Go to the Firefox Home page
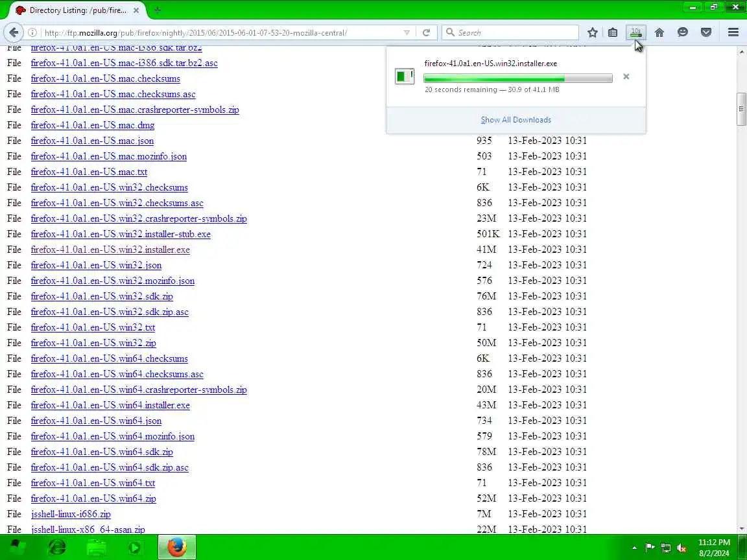 point(659,32)
